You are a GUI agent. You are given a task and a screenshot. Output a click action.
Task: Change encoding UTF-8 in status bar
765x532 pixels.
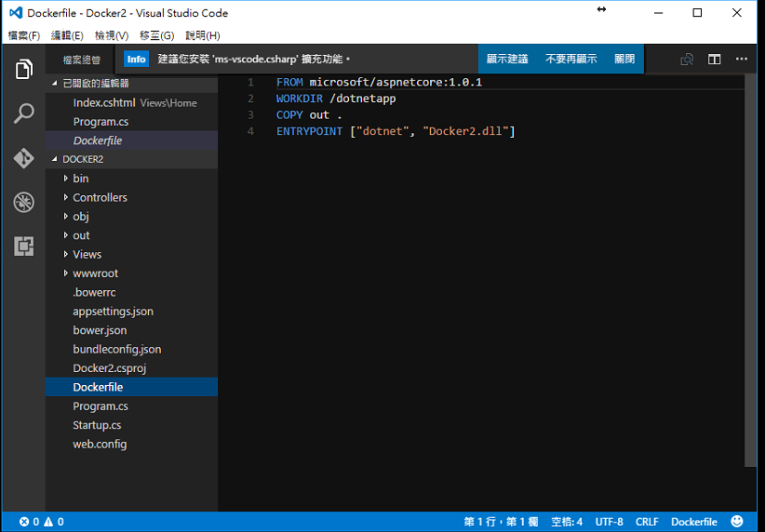tap(609, 522)
